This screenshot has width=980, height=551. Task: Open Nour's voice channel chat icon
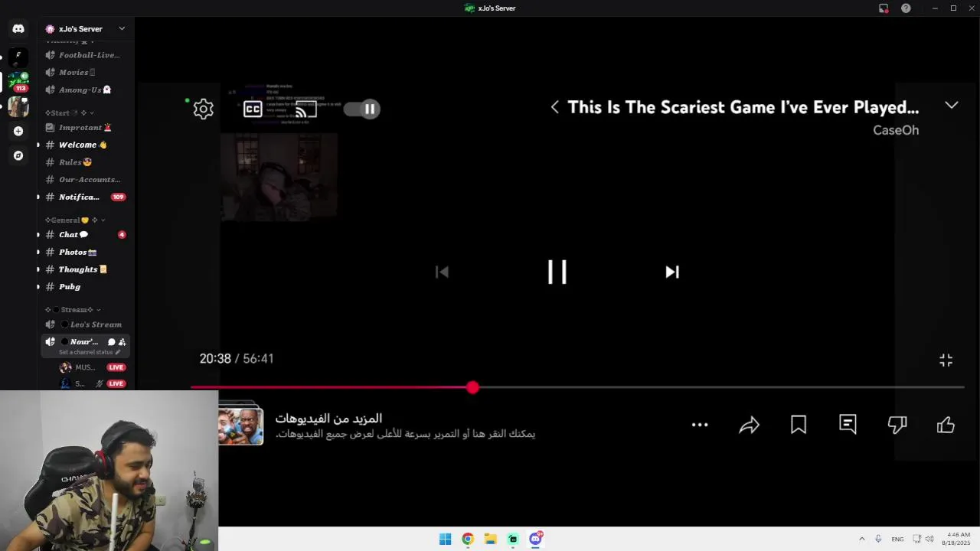point(111,342)
